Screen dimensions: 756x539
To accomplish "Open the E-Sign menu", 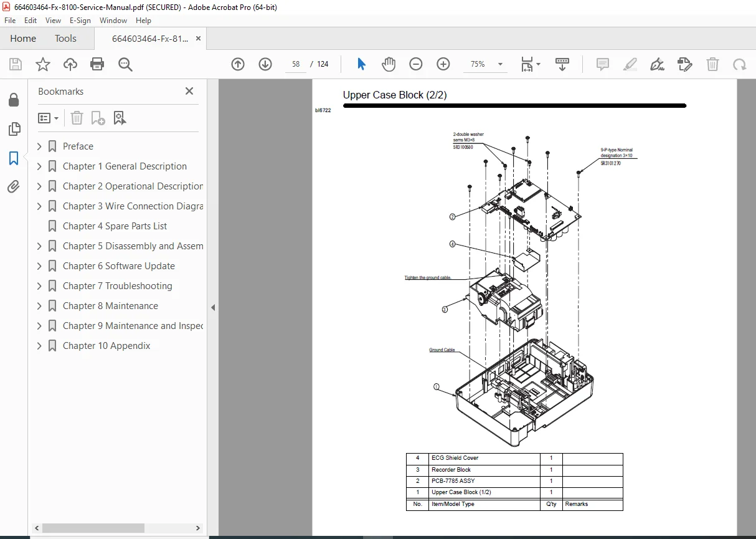I will click(x=80, y=21).
